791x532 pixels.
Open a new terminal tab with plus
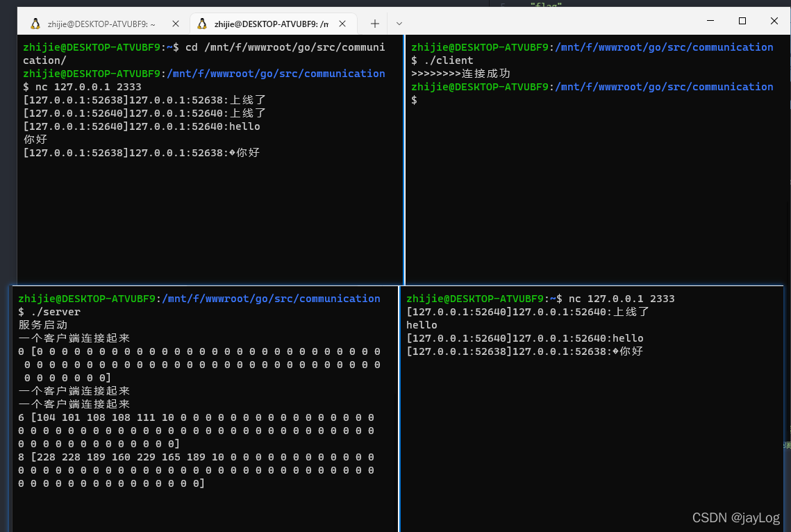(x=375, y=24)
